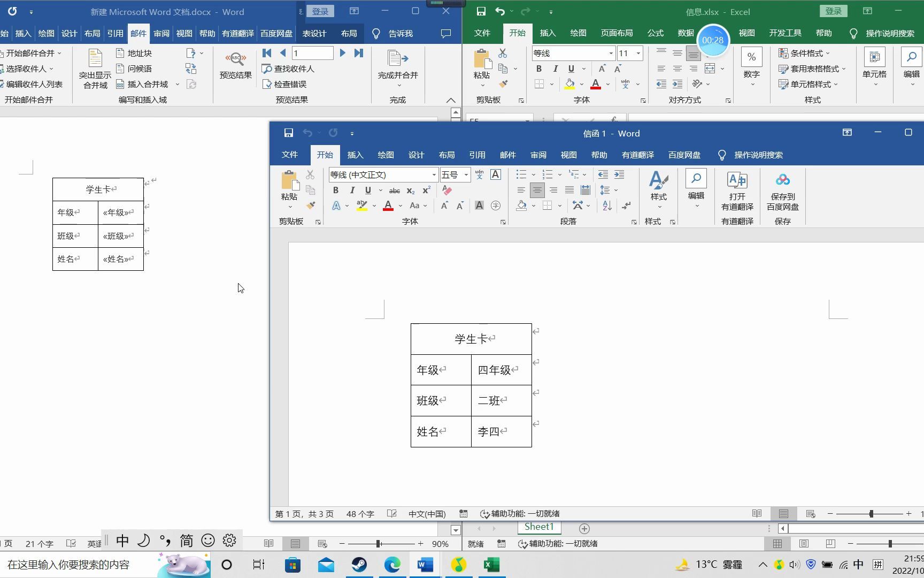The height and width of the screenshot is (578, 924).
Task: Apply the red font color in 信函1 Word window
Action: pos(387,206)
